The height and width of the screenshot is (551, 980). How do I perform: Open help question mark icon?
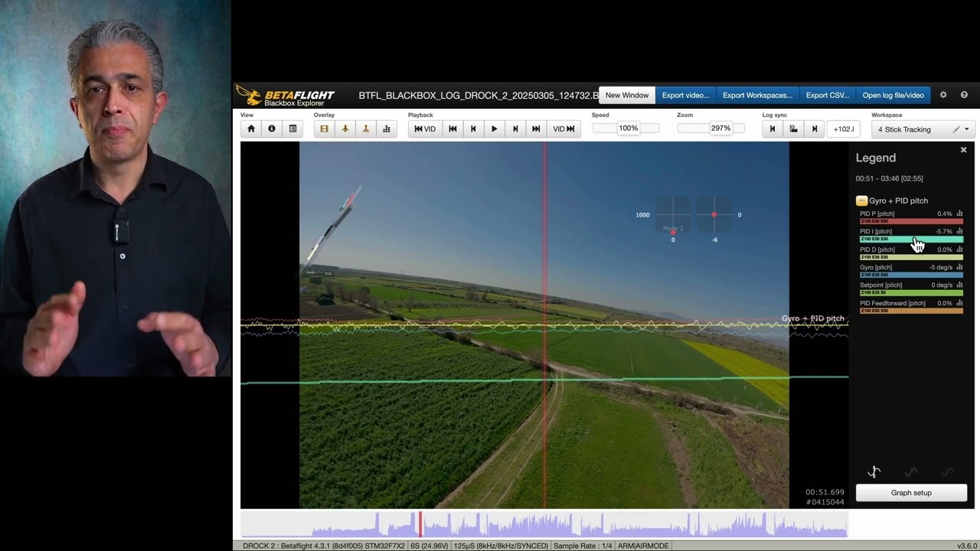click(x=964, y=95)
